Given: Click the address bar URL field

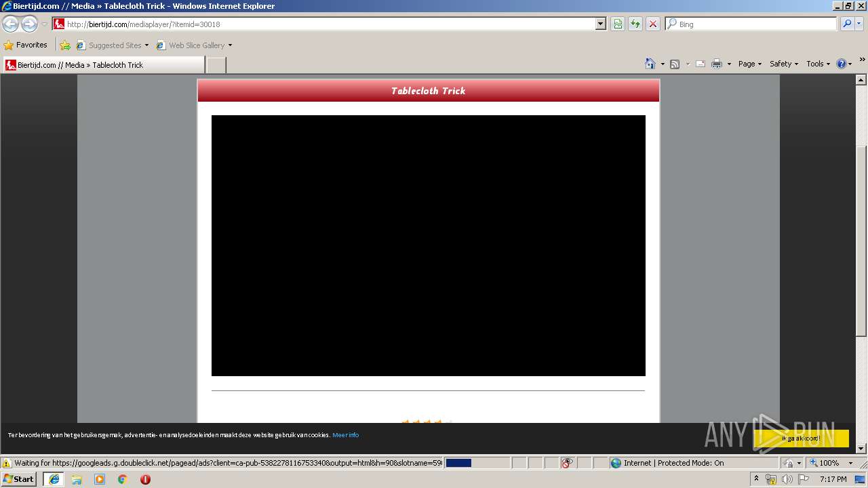Looking at the screenshot, I should (x=324, y=24).
